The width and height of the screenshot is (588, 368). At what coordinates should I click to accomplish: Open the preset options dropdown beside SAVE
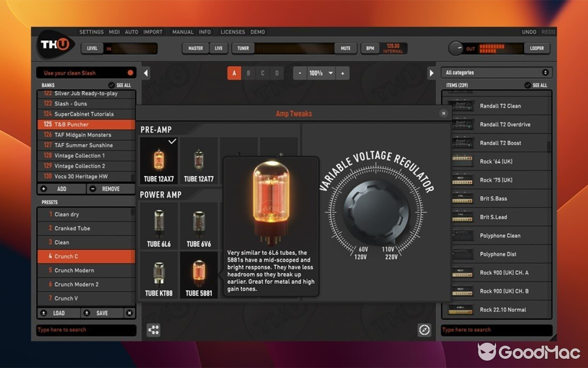(130, 313)
